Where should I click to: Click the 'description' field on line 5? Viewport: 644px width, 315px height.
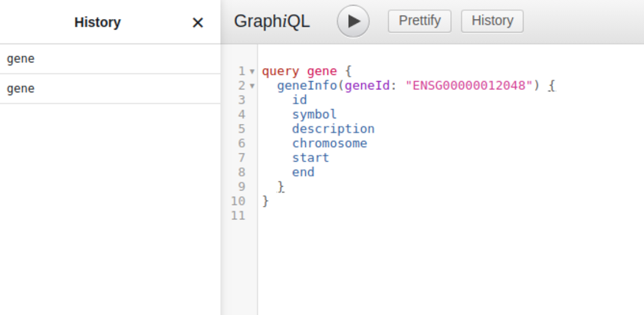click(x=333, y=129)
